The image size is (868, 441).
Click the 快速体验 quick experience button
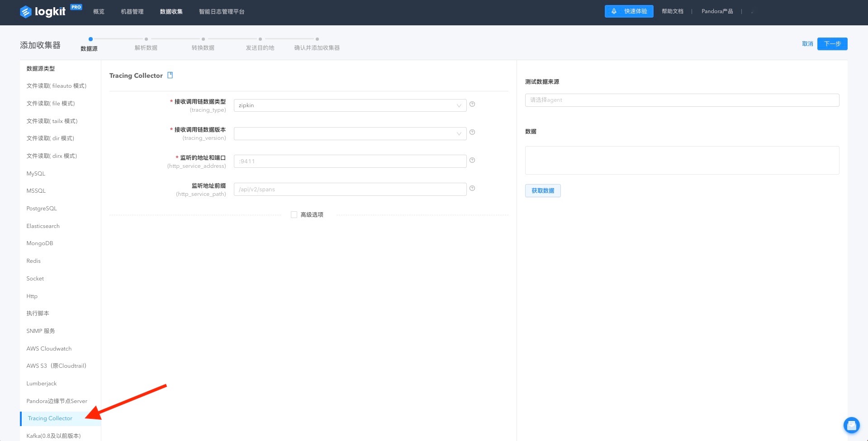[629, 11]
